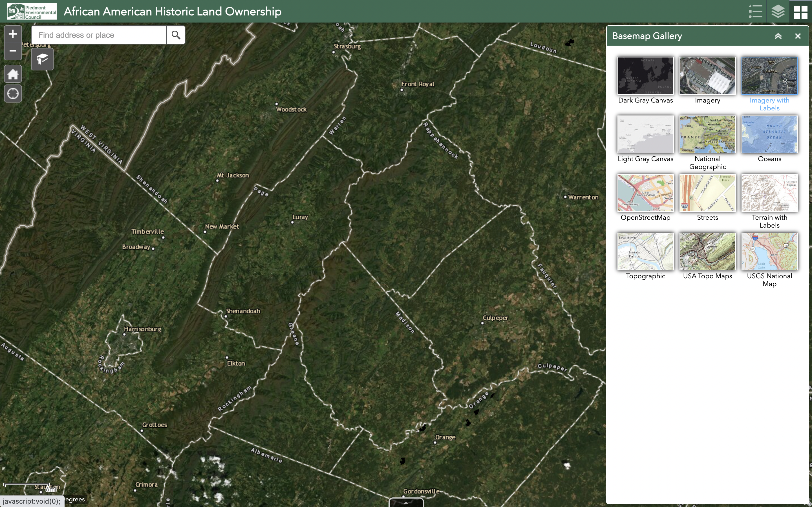Expand the bottom attribute table arrow
The height and width of the screenshot is (507, 812).
(406, 503)
